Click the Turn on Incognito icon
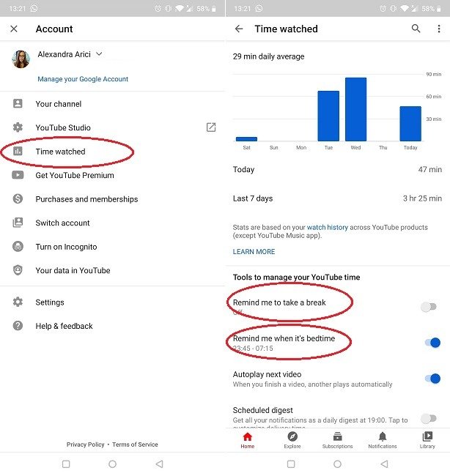450x476 pixels. (x=18, y=246)
